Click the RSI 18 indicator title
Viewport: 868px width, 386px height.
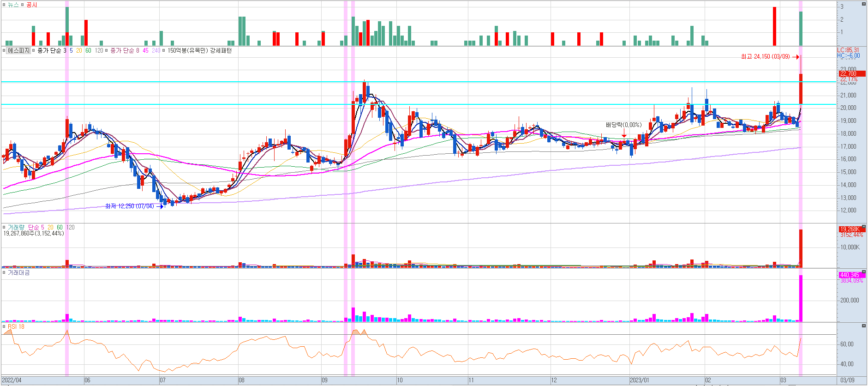click(x=16, y=326)
